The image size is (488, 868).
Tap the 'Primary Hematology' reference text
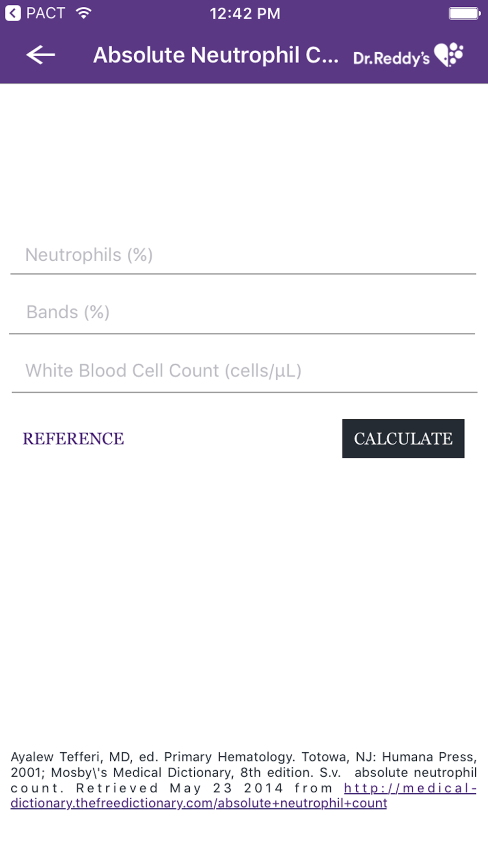pyautogui.click(x=229, y=757)
